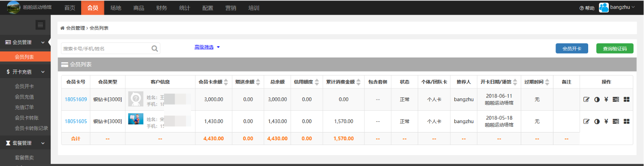Click yen recharge icon in 18051605 row

pos(606,121)
